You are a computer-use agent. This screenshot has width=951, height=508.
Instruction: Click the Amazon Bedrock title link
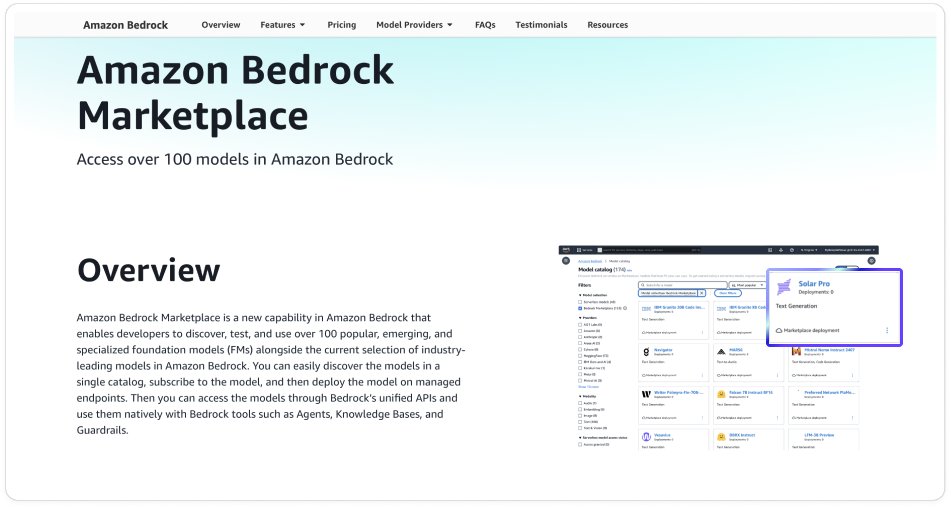click(125, 25)
